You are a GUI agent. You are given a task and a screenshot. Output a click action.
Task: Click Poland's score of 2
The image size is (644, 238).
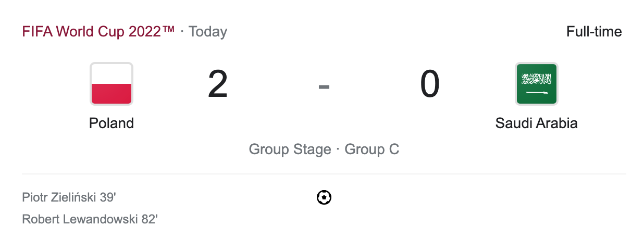pyautogui.click(x=218, y=84)
